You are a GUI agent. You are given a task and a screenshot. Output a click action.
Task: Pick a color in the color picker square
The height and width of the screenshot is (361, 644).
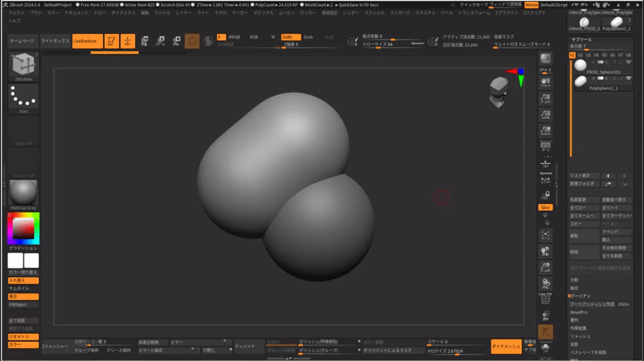tap(22, 229)
